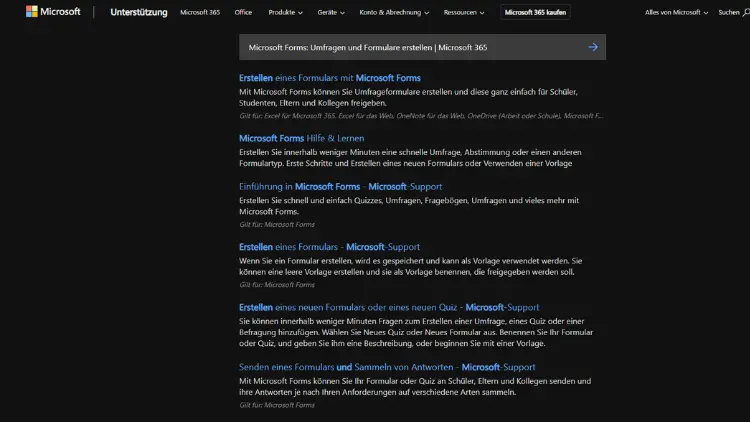Open the Office menu item
Screen dimensions: 750x422
(243, 12)
